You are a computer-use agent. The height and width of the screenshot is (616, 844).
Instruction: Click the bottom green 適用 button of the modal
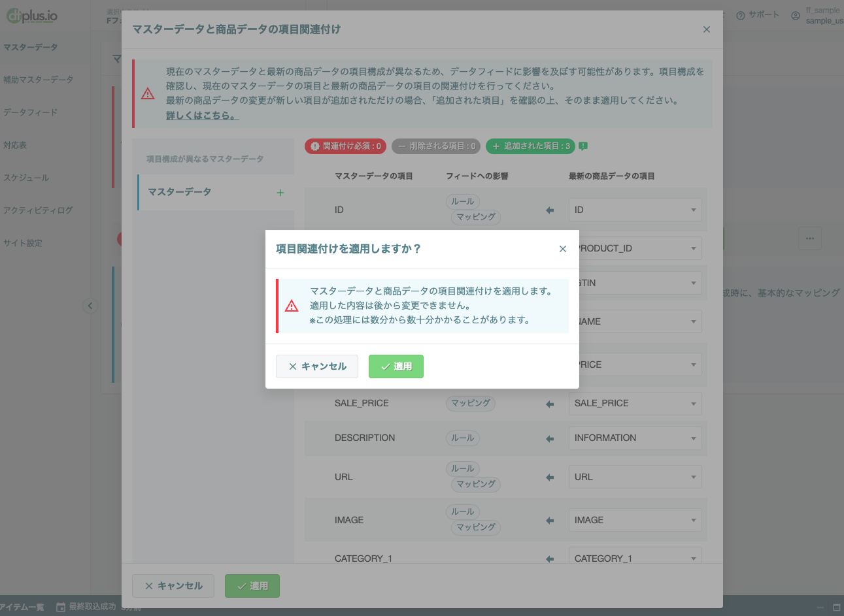(x=252, y=586)
